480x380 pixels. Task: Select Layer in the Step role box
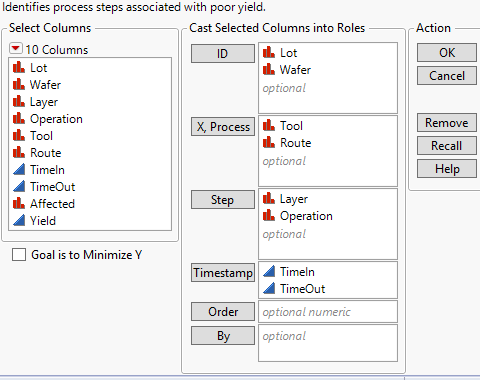tap(328, 199)
